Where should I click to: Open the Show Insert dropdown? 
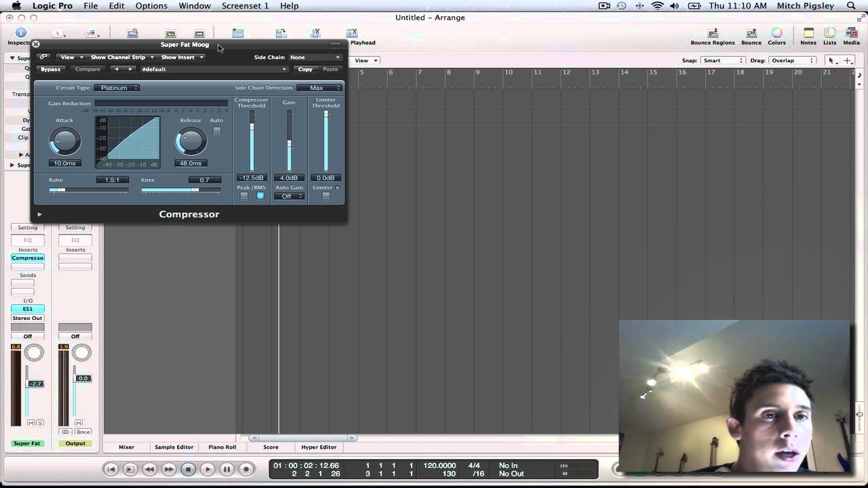[182, 57]
